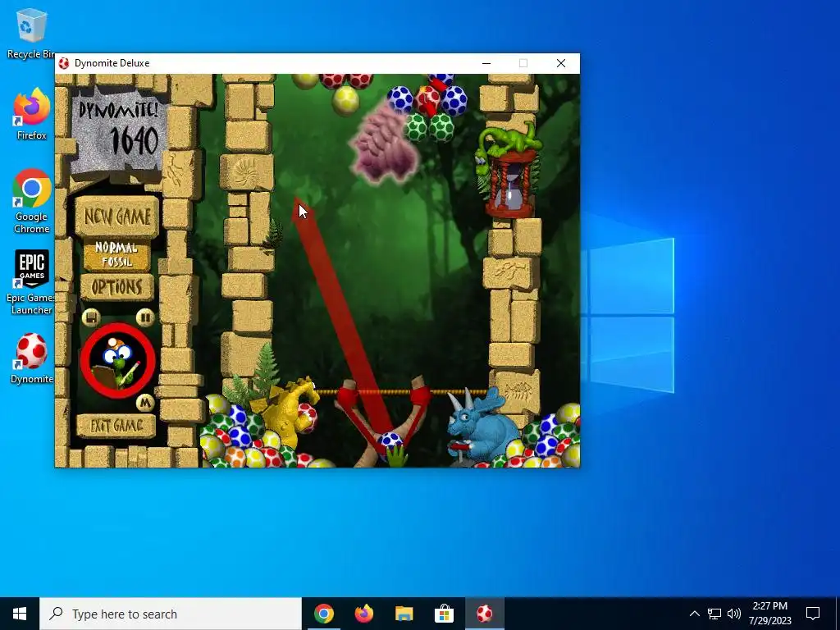Viewport: 840px width, 630px height.
Task: Open File Explorer from the taskbar
Action: click(404, 614)
